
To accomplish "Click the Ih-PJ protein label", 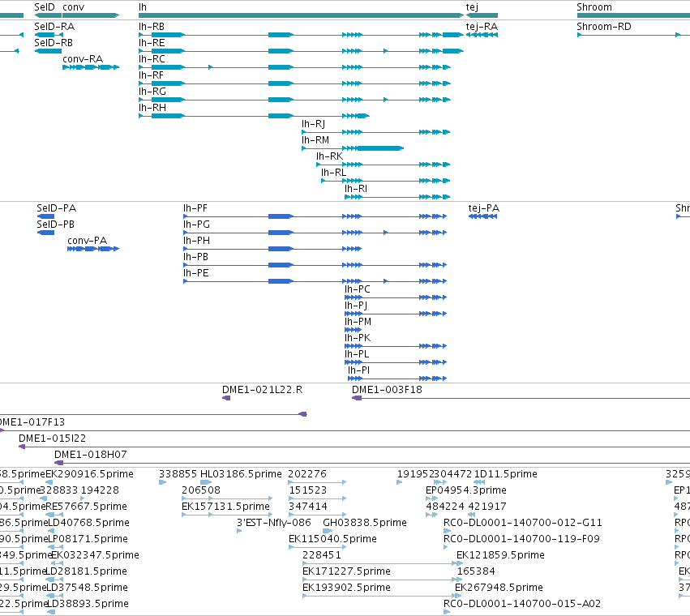I will coord(356,306).
